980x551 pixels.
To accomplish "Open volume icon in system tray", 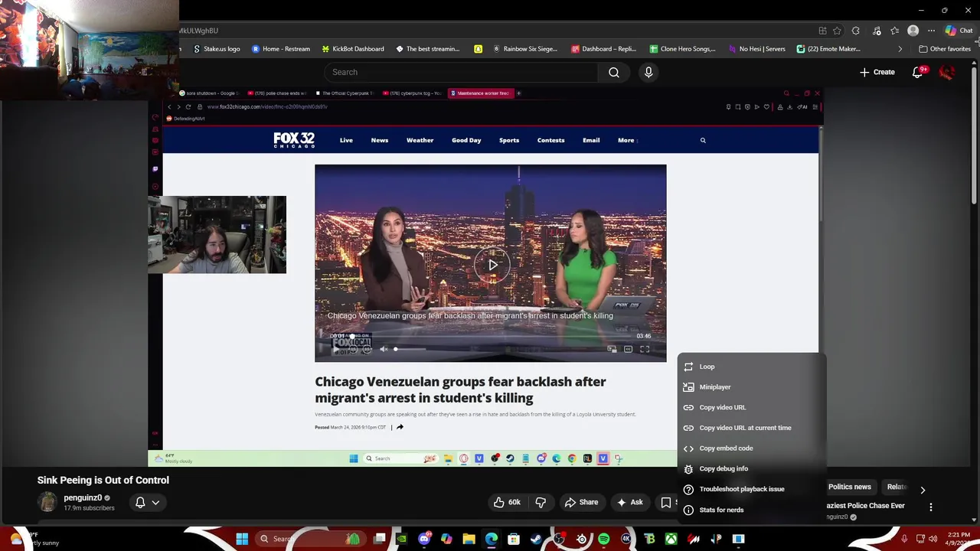I will point(933,539).
